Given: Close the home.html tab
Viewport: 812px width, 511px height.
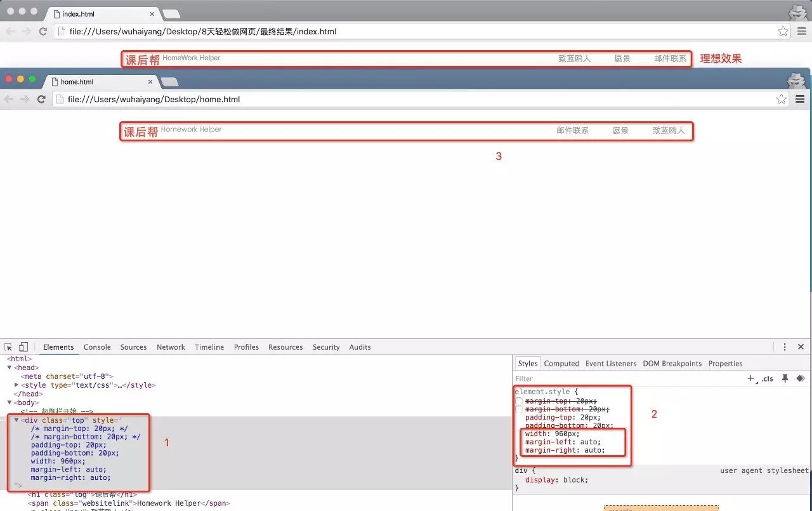Looking at the screenshot, I should [150, 82].
